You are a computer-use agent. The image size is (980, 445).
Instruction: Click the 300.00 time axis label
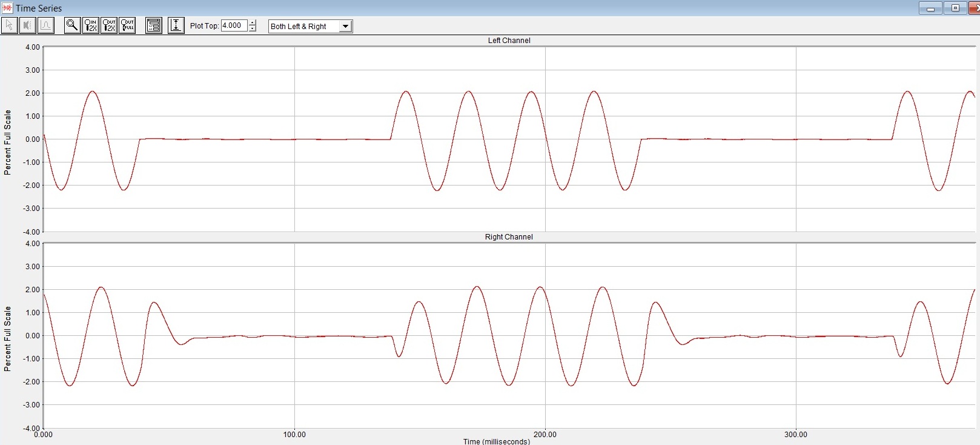pyautogui.click(x=796, y=435)
